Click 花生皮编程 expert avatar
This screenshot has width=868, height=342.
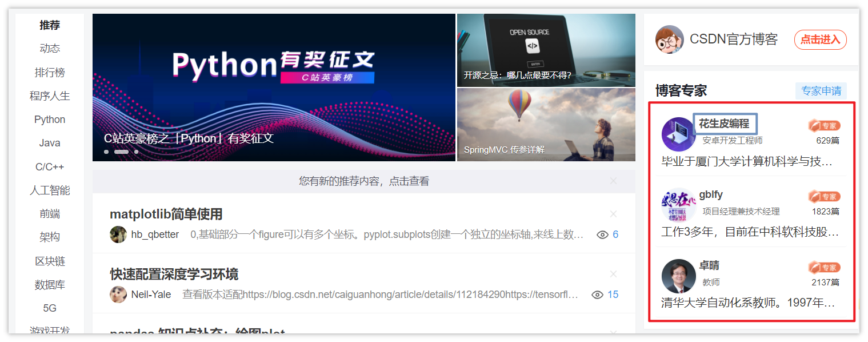[x=678, y=134]
